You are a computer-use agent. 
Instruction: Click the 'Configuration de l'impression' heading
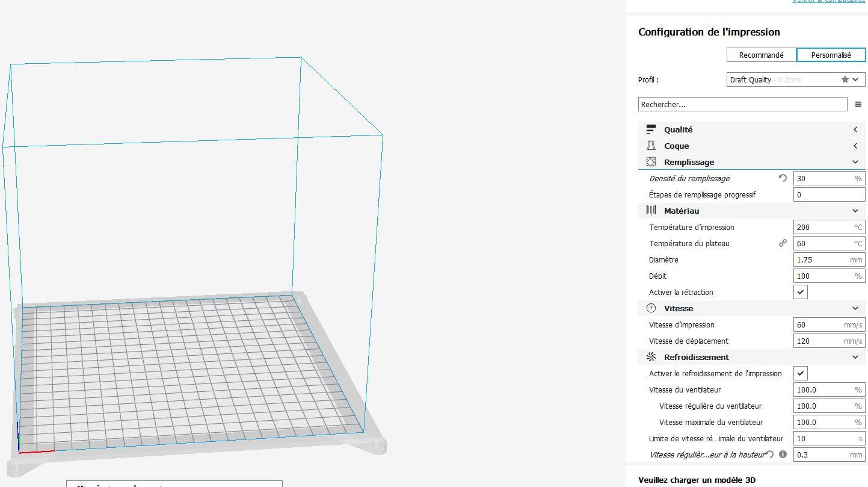tap(709, 32)
